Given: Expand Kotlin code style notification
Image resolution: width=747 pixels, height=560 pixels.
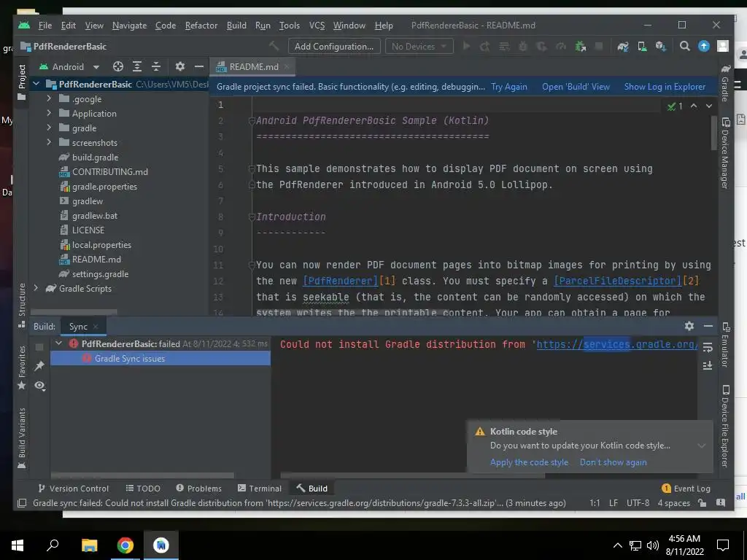Looking at the screenshot, I should (701, 446).
